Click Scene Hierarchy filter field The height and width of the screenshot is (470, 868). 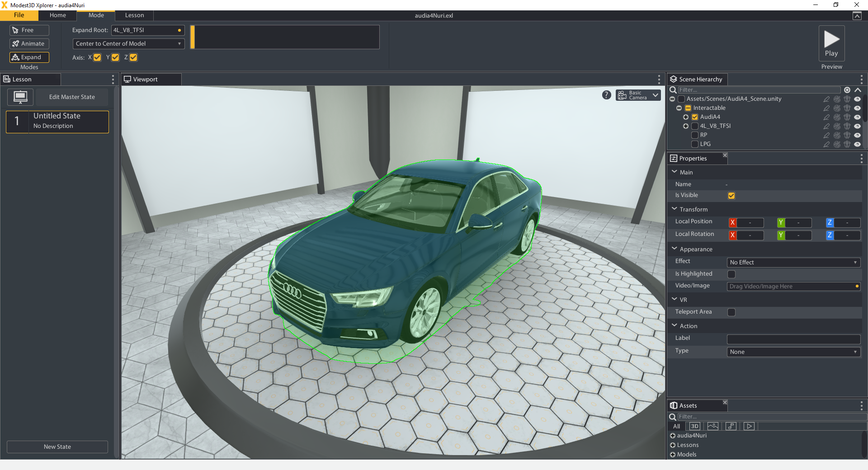(759, 90)
